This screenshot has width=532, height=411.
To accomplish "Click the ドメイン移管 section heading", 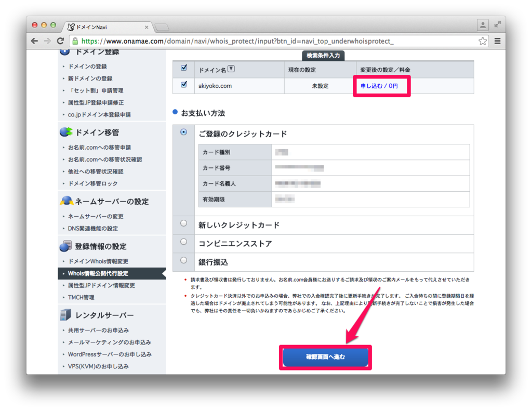I will click(97, 132).
